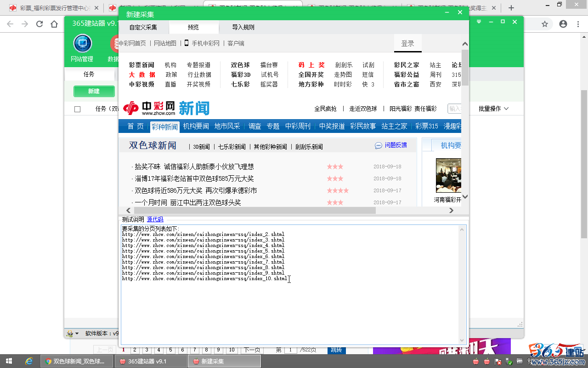Click the red 大数据 link
Image resolution: width=588 pixels, height=368 pixels.
[x=142, y=75]
